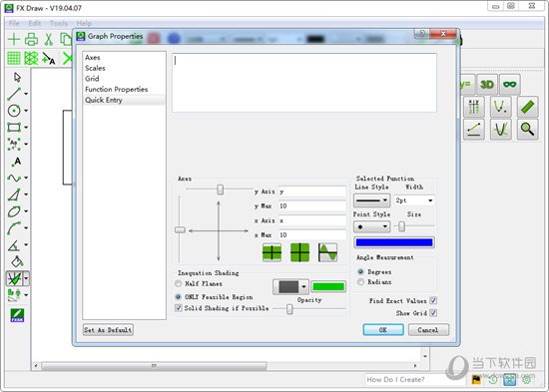
Task: Click the 3D button icon
Action: point(487,85)
